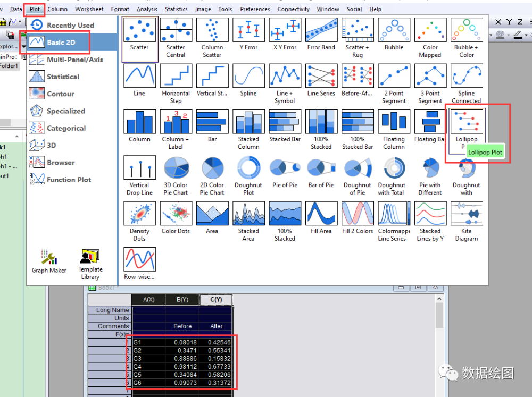Screen dimensions: 532x397
Task: Select the Basic 2D plot category
Action: coord(72,43)
